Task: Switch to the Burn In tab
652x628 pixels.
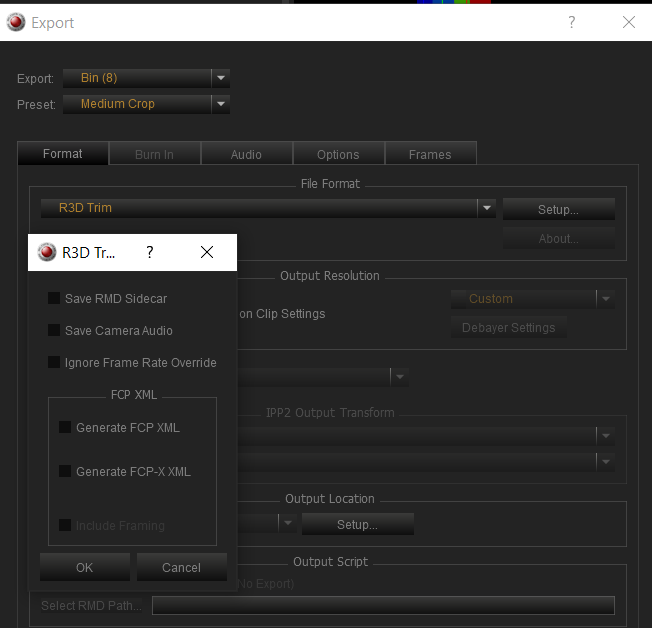Action: tap(155, 154)
